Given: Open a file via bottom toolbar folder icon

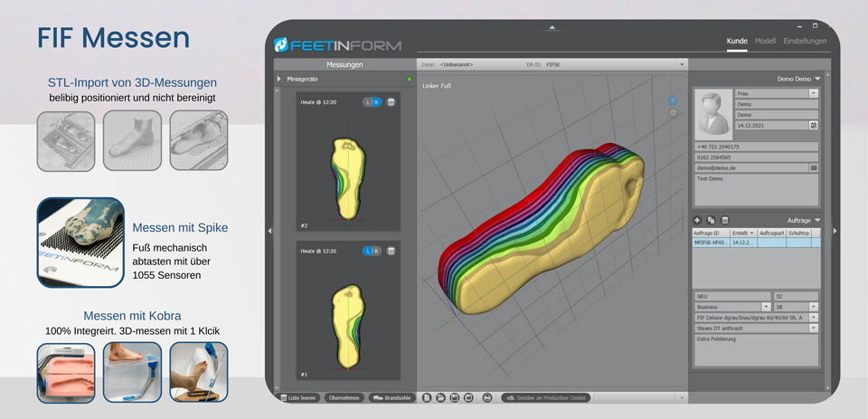Looking at the screenshot, I should (440, 397).
